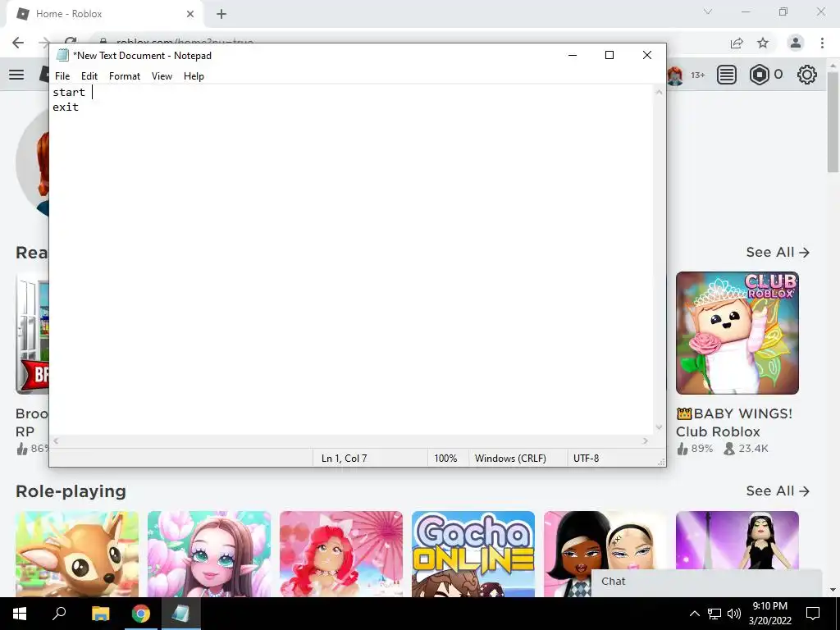840x630 pixels.
Task: Click Notepad's horizontal scroll right arrow
Action: tap(646, 441)
